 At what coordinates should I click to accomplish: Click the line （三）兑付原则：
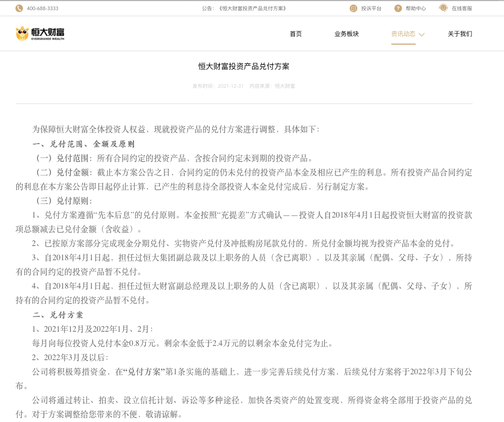click(x=63, y=201)
